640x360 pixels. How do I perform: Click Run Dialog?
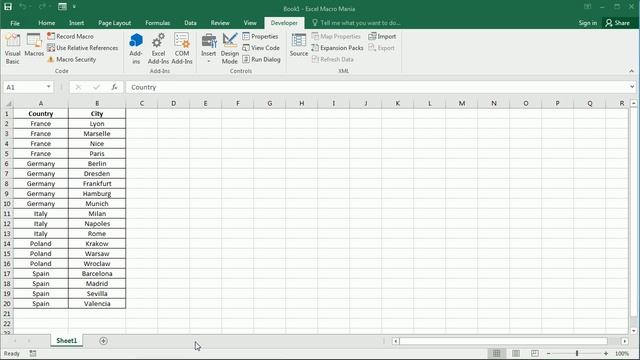click(x=261, y=59)
